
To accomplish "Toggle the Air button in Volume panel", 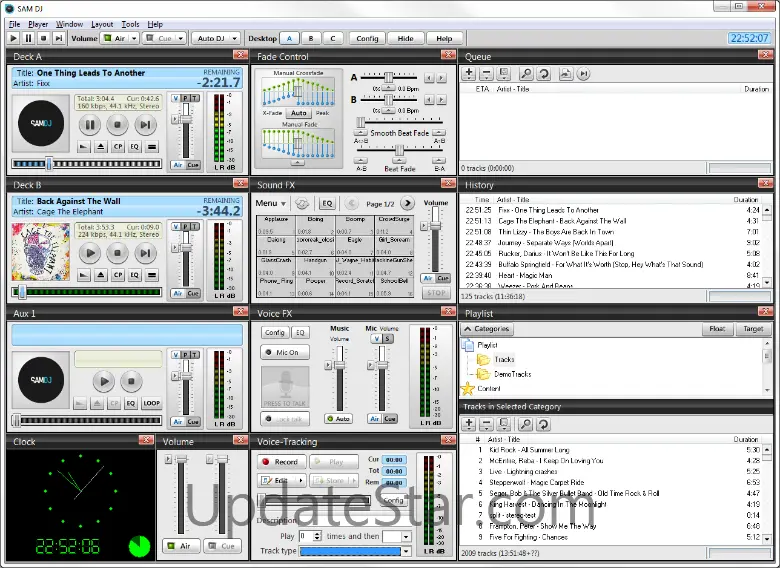I will 181,546.
